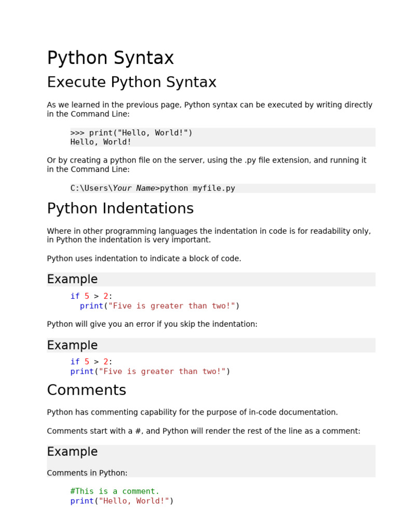The image size is (399, 532).
Task: Click the final print("Hello, World!") code line
Action: 122,501
